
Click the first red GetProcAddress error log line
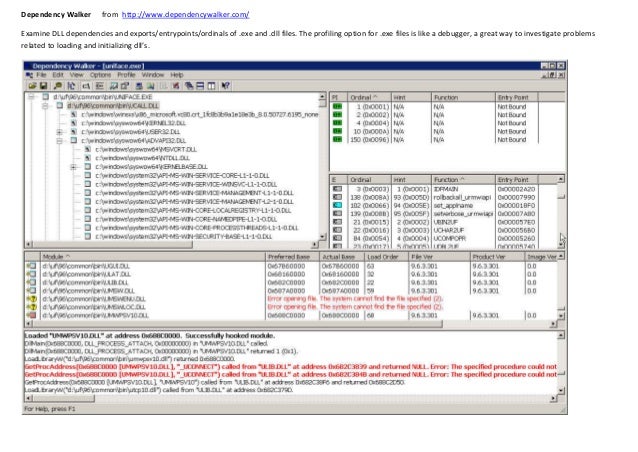(x=291, y=367)
